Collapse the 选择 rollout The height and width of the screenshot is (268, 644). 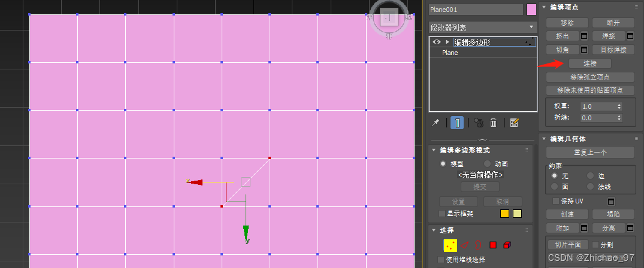pos(434,230)
